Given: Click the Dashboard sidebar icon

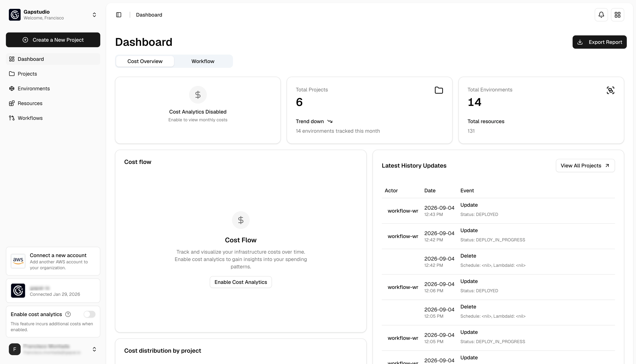Looking at the screenshot, I should [x=12, y=59].
